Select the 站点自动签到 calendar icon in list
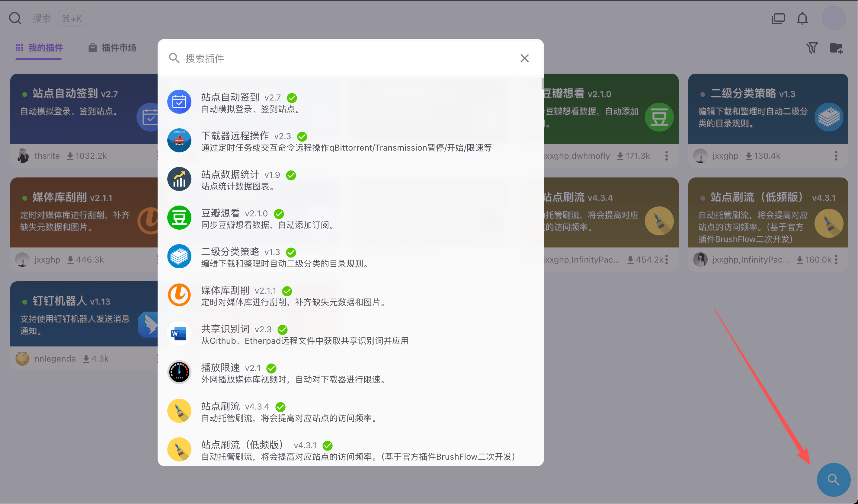 pyautogui.click(x=179, y=102)
